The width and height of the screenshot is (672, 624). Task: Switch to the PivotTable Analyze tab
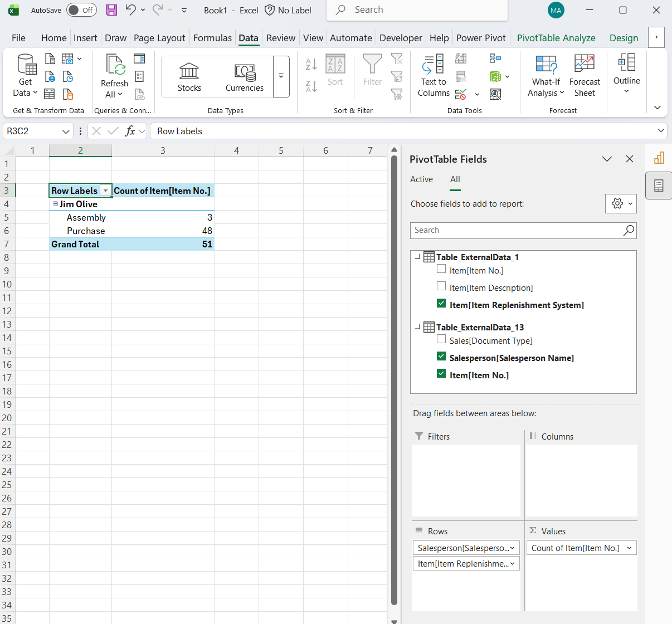[x=556, y=38]
